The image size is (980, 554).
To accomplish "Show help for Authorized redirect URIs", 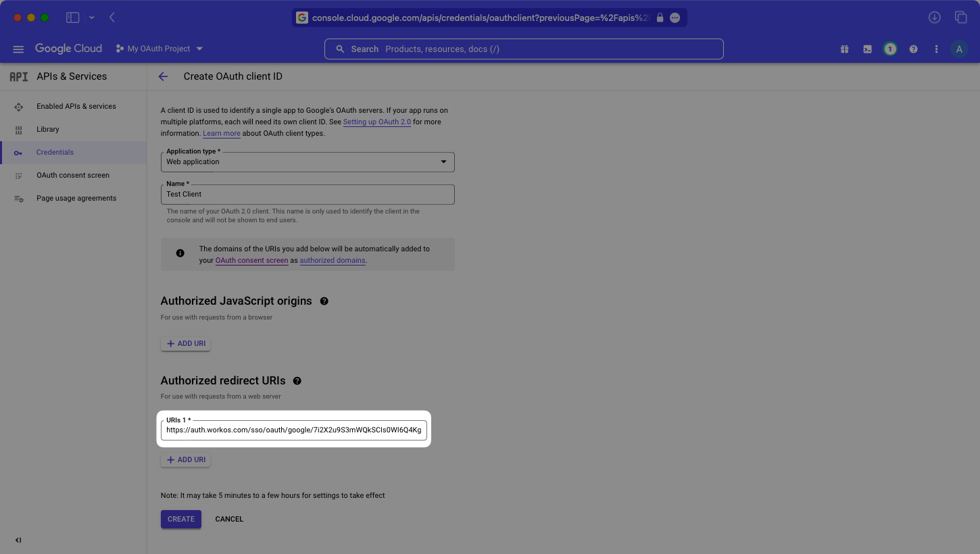I will pos(297,381).
